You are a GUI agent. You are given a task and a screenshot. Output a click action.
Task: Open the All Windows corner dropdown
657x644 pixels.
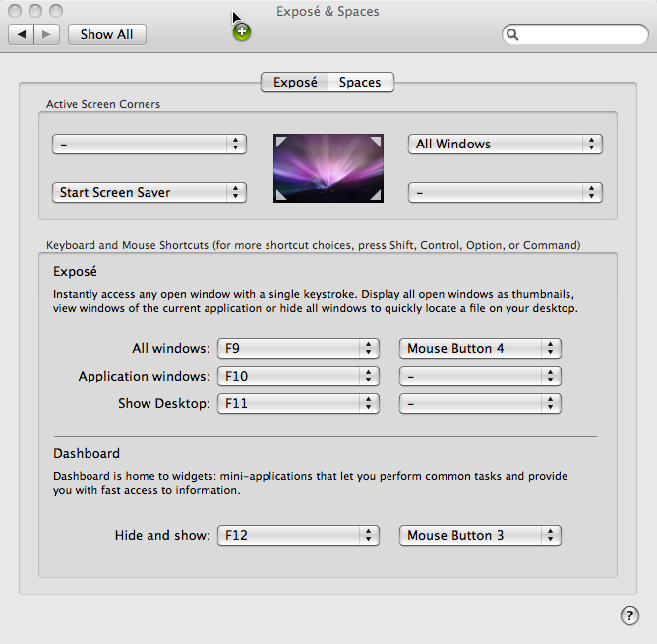click(506, 145)
